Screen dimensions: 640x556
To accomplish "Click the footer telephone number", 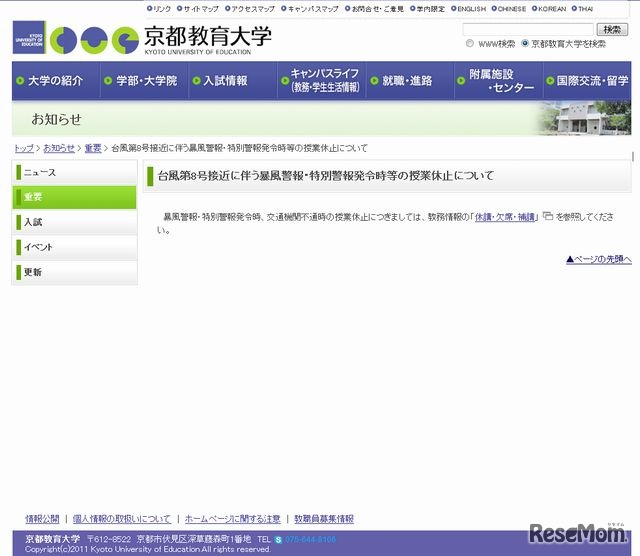I will coord(311,539).
